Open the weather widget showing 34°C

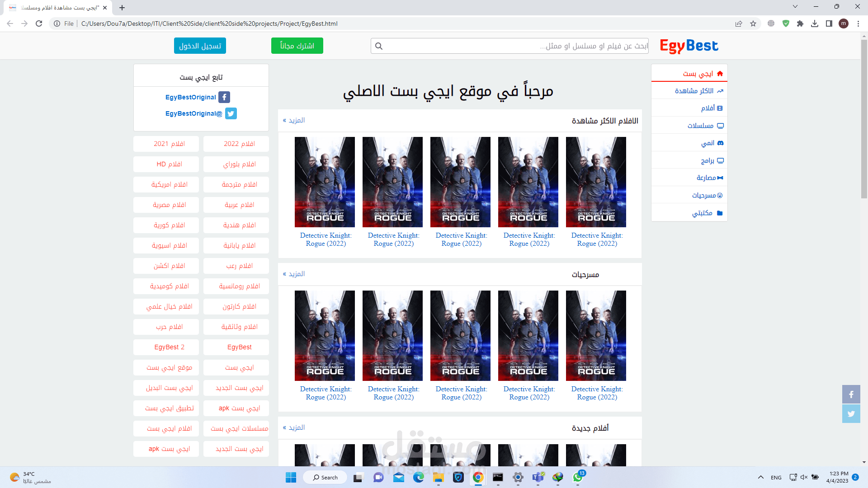coord(30,477)
